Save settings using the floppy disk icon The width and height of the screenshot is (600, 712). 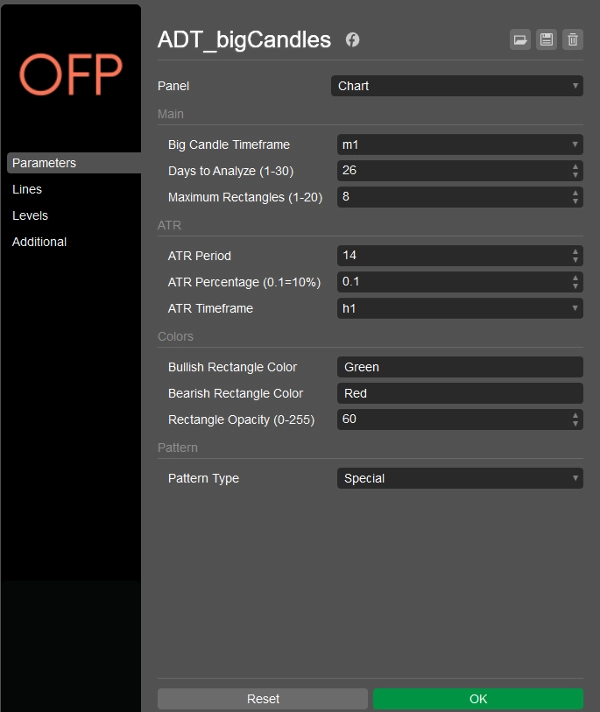point(546,40)
